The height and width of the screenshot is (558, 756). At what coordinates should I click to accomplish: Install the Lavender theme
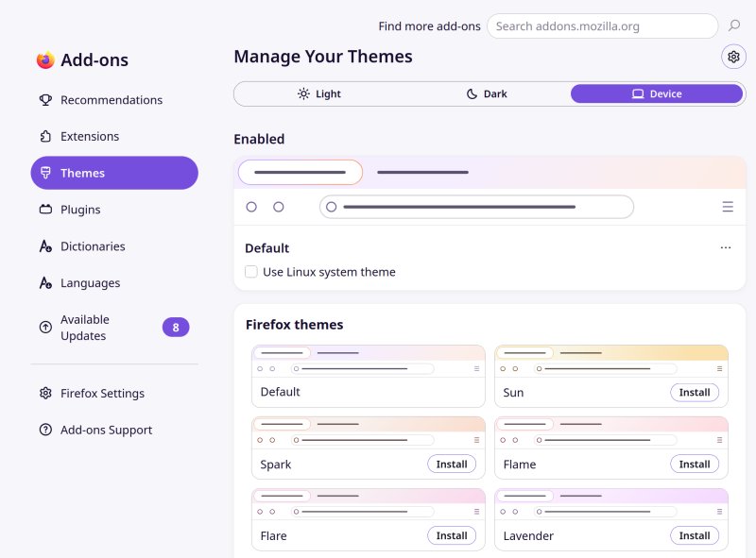[x=695, y=535]
